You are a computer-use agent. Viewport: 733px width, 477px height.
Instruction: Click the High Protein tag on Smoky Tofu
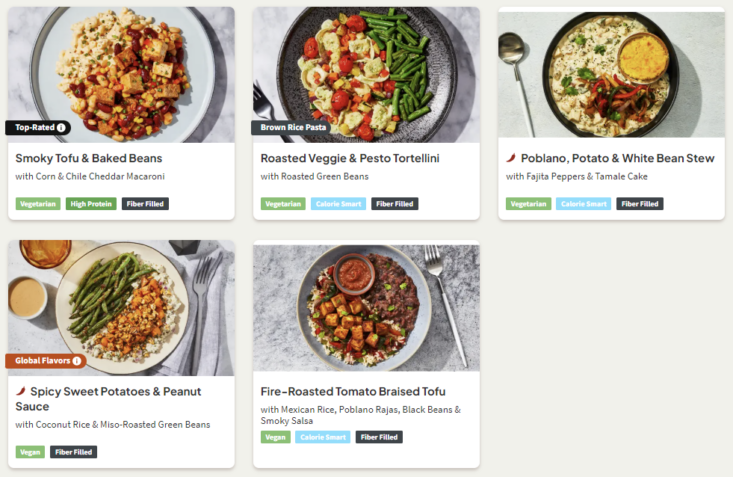[91, 204]
